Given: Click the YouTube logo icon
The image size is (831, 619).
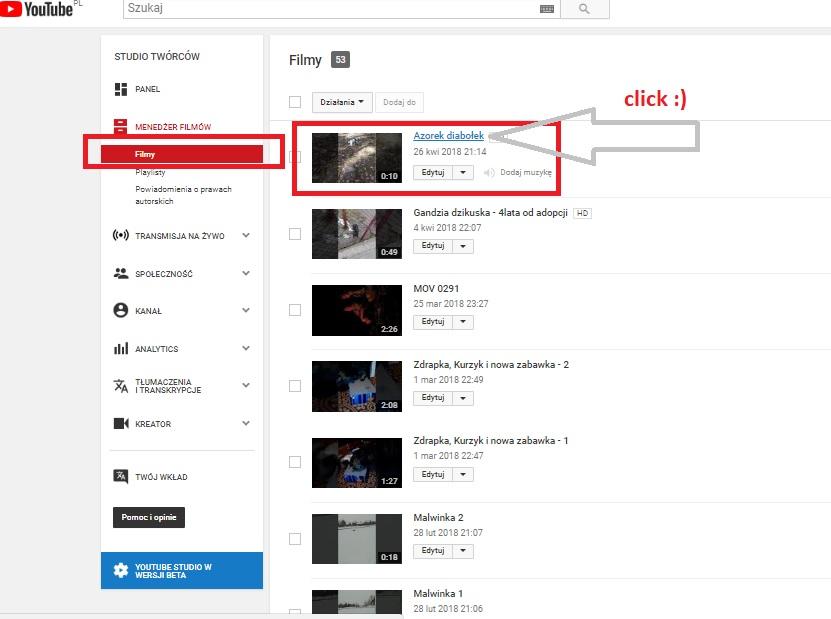Looking at the screenshot, I should (x=10, y=10).
